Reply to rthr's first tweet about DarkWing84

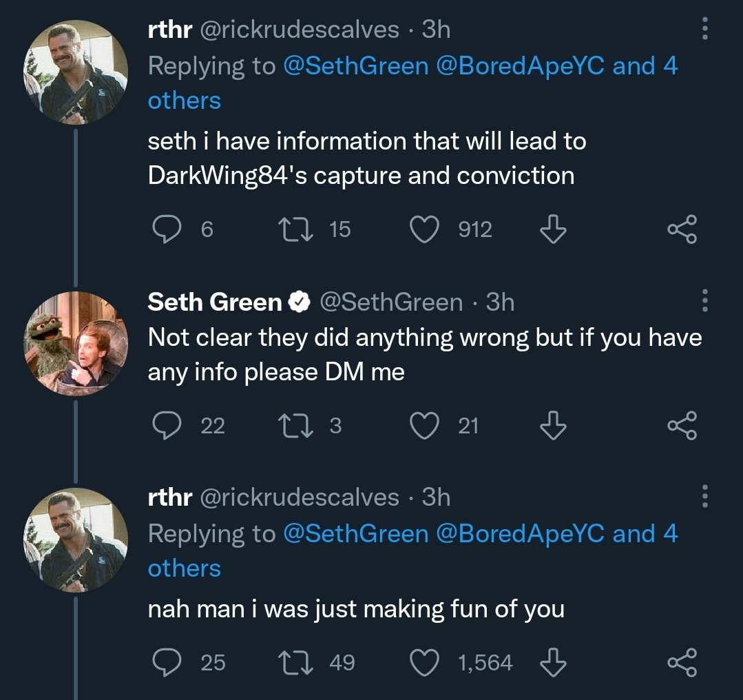[x=167, y=229]
